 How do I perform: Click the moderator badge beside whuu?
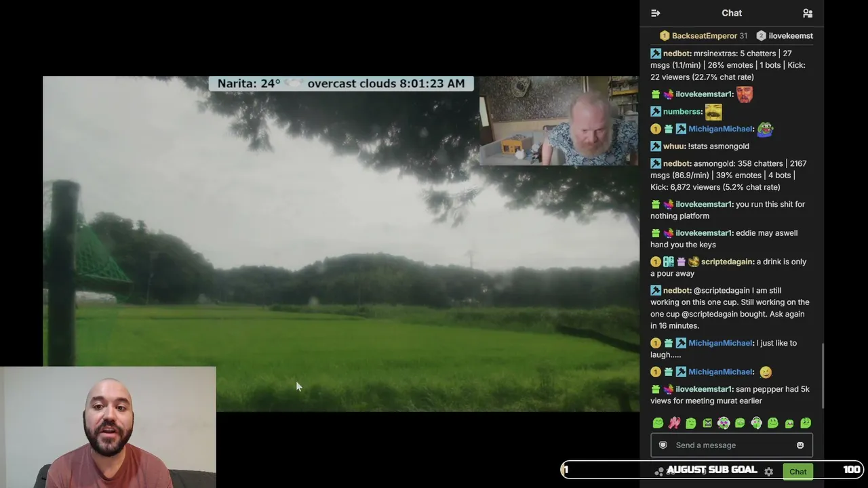pos(656,146)
